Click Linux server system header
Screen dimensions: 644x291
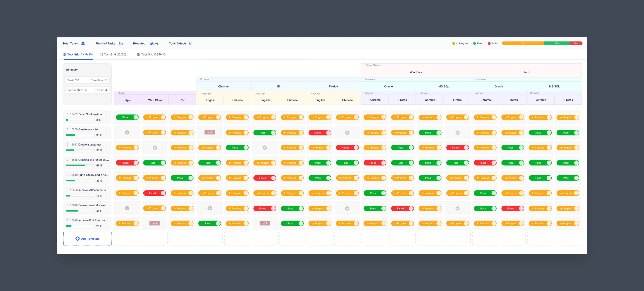coord(526,72)
